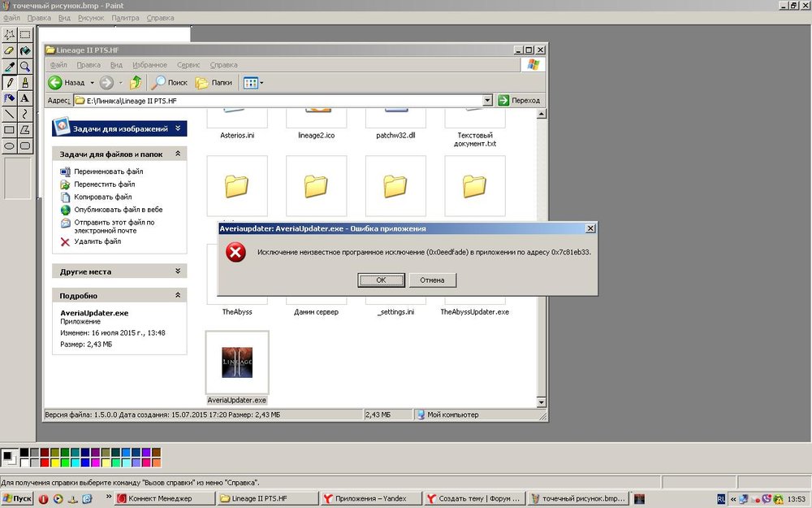Open the address bar dropdown arrow
The width and height of the screenshot is (812, 508).
[x=487, y=100]
